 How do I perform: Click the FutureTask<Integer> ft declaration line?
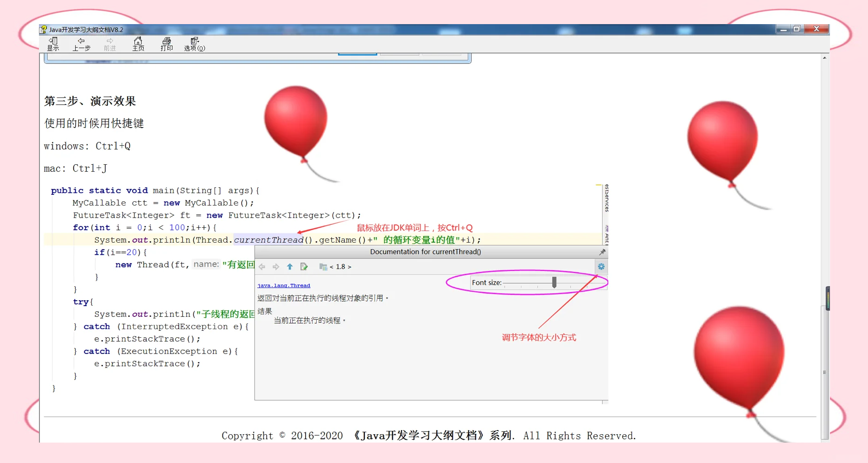tap(217, 215)
